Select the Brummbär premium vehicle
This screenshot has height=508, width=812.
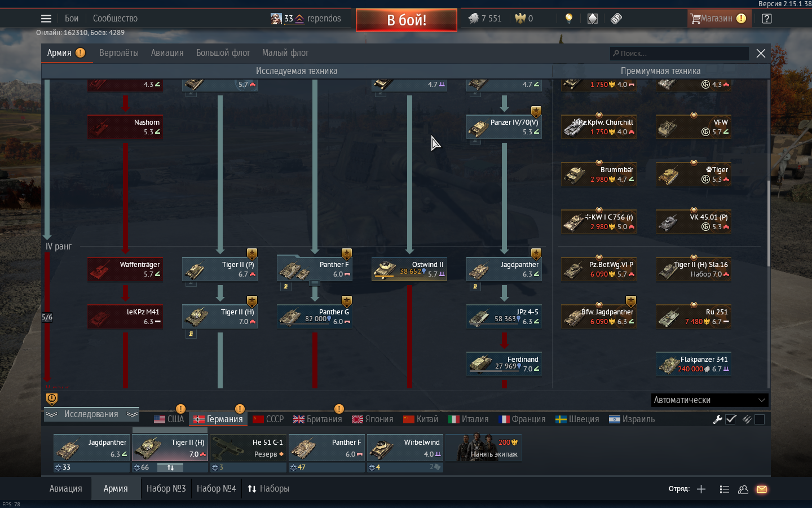coord(599,174)
